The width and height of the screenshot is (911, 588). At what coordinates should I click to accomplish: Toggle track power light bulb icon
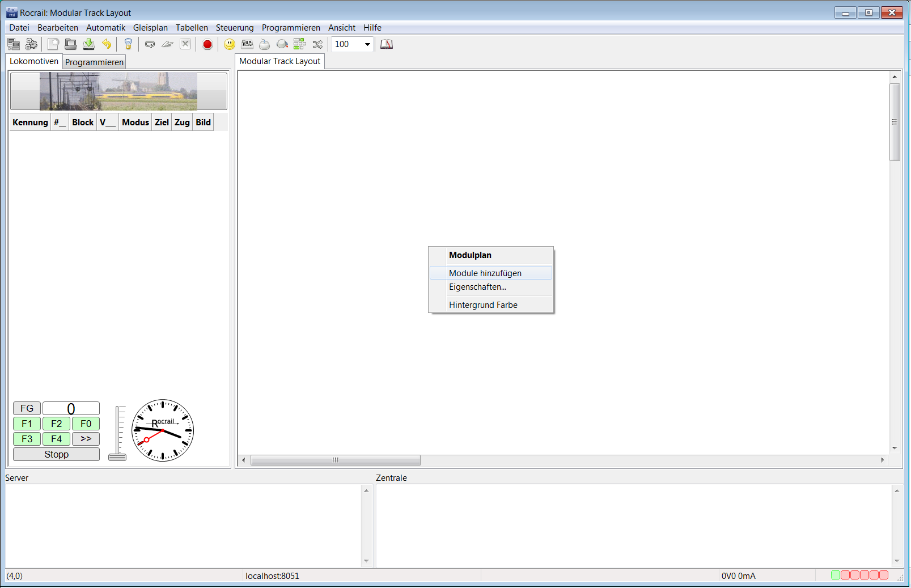point(128,44)
